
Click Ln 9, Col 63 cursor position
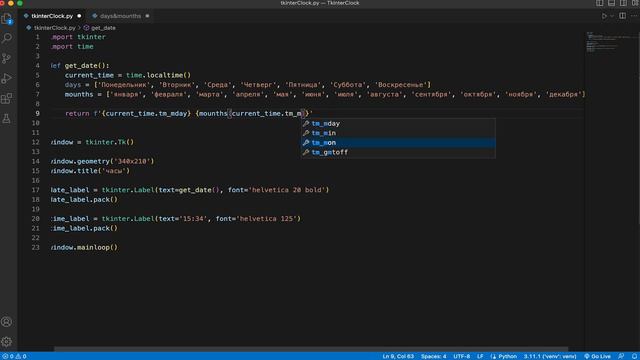point(398,356)
